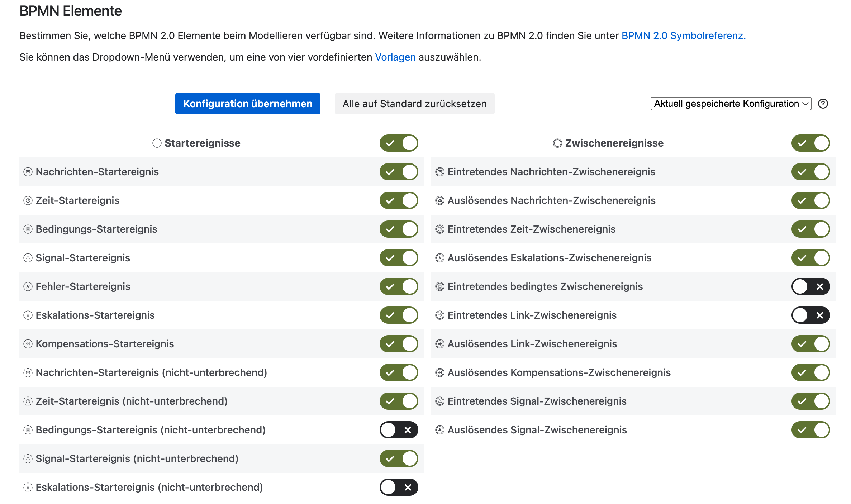The height and width of the screenshot is (504, 851).
Task: Click the Zwischenereignisse heading double-circle icon
Action: 557,143
